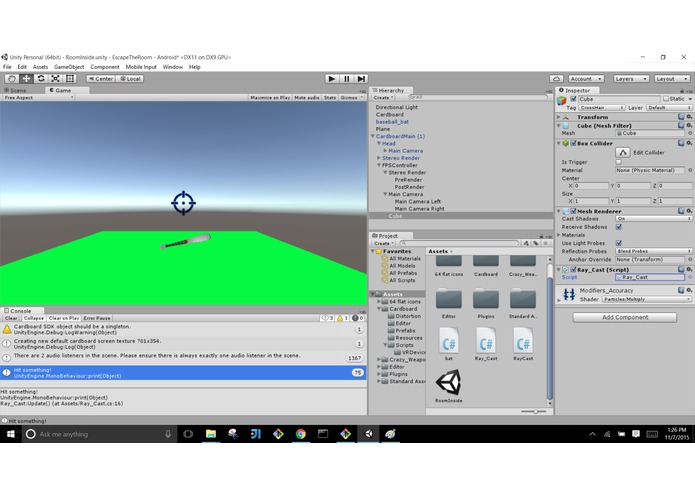
Task: Open the Cloud services icon
Action: click(x=556, y=78)
